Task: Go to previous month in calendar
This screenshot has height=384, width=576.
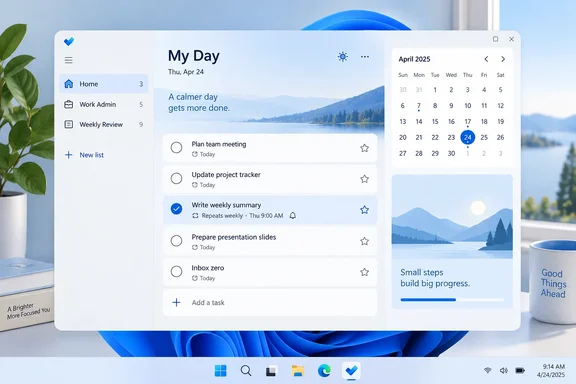Action: pyautogui.click(x=486, y=59)
